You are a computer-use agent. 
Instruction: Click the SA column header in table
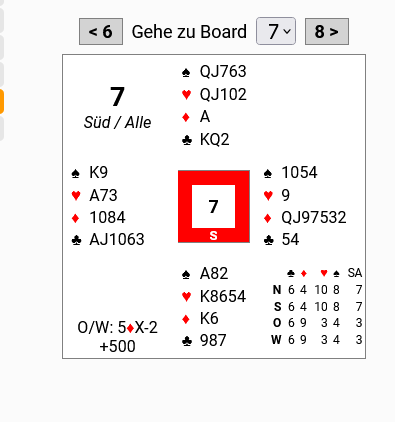click(x=354, y=273)
